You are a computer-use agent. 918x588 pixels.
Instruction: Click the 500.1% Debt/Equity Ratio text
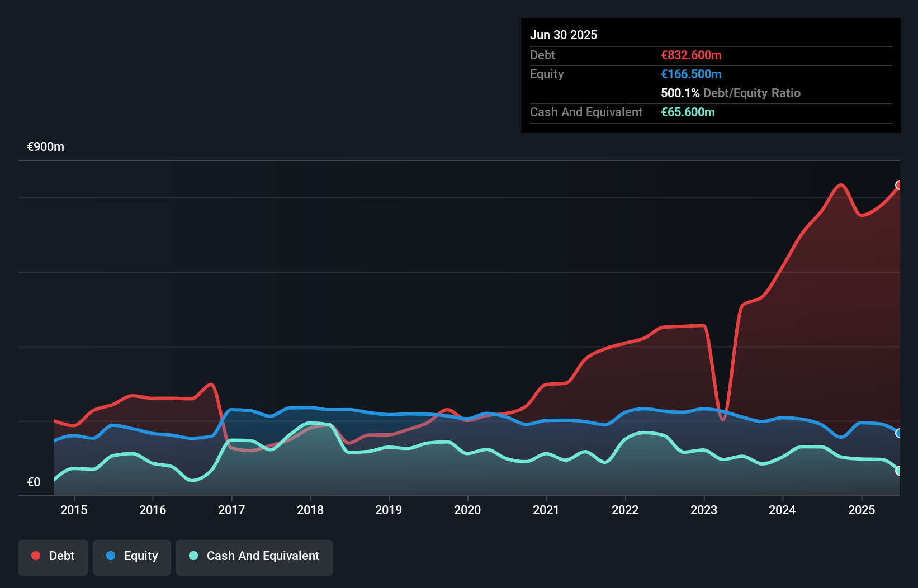[x=731, y=93]
